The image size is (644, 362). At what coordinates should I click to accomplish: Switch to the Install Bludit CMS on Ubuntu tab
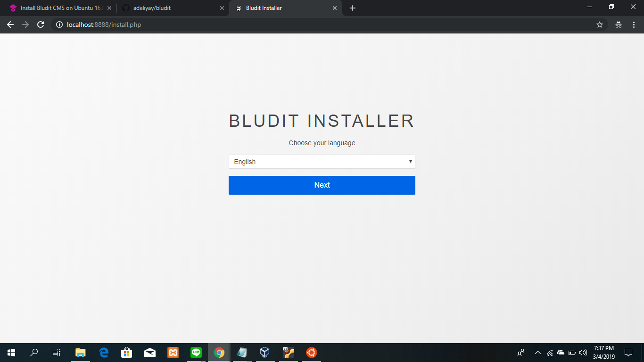tap(60, 8)
